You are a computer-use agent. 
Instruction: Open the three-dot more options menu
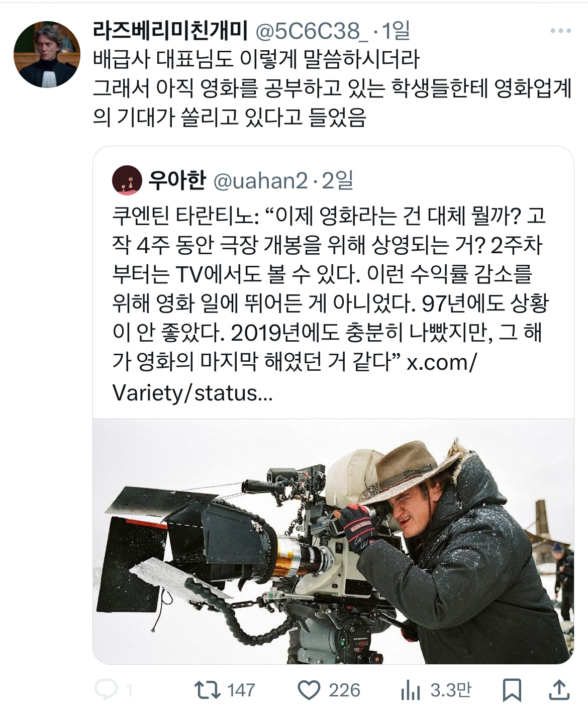coord(560,31)
